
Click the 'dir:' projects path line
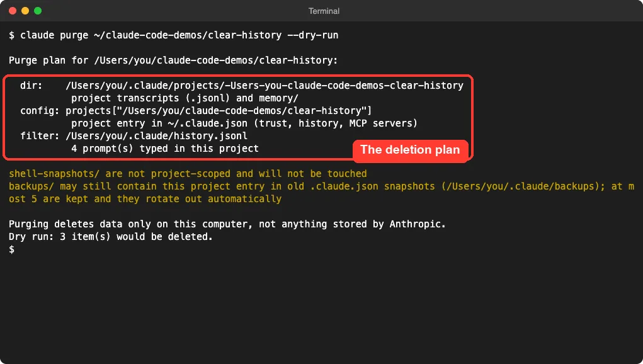242,85
